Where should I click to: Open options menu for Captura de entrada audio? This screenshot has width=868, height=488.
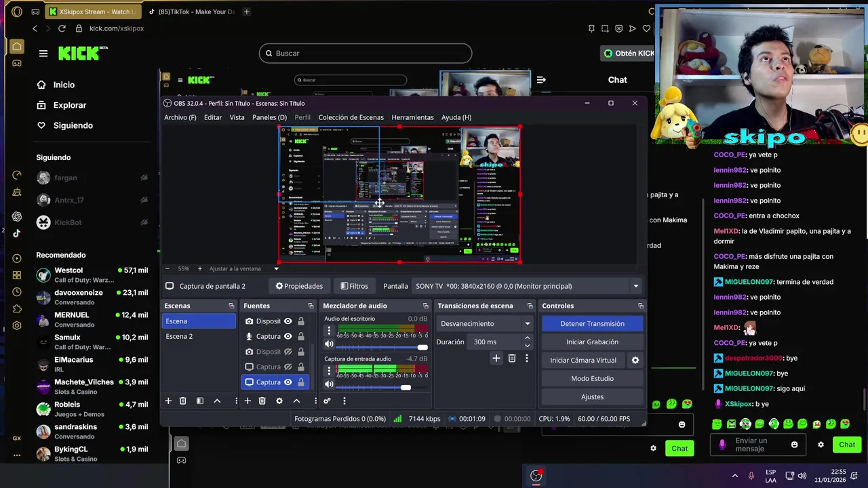tap(329, 371)
